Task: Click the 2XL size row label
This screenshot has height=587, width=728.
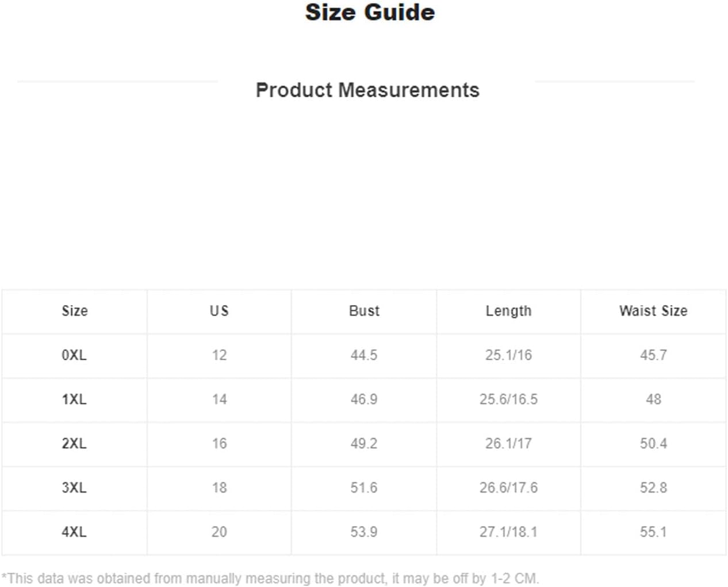Action: point(74,444)
